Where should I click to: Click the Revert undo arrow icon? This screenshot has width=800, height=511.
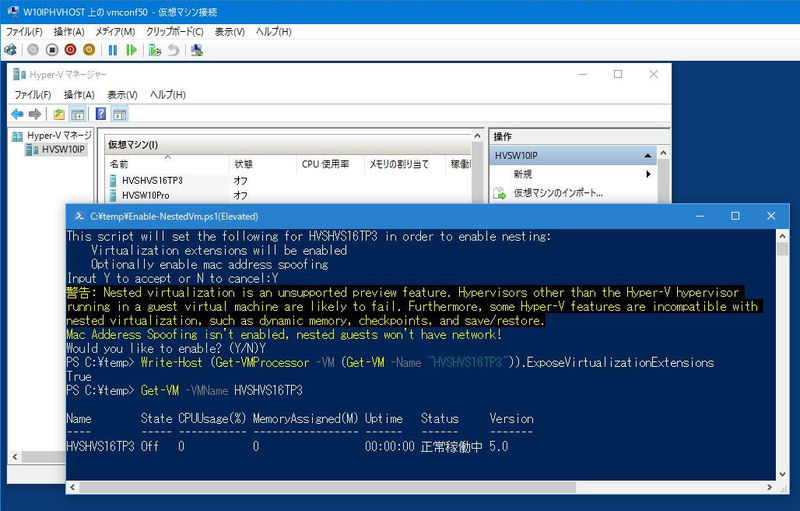[x=174, y=50]
